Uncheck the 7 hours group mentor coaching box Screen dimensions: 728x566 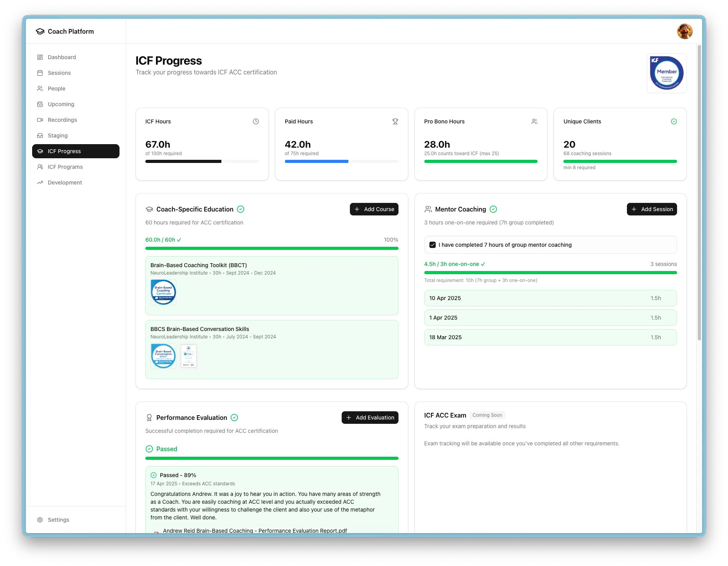pos(432,245)
